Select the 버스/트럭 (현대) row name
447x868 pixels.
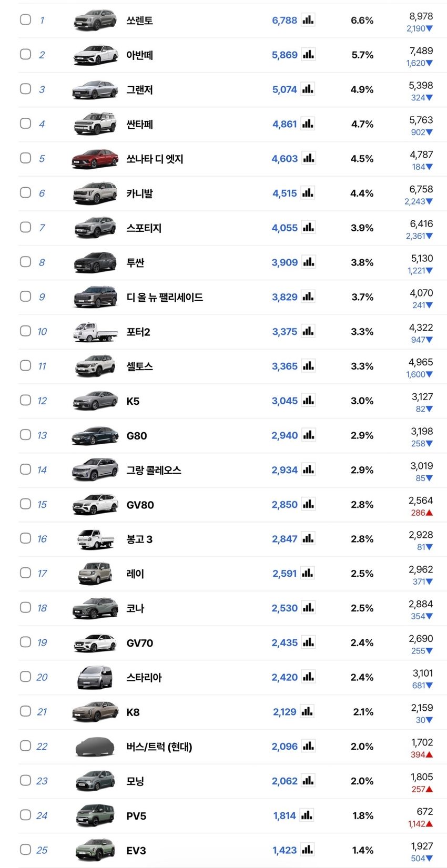[159, 747]
